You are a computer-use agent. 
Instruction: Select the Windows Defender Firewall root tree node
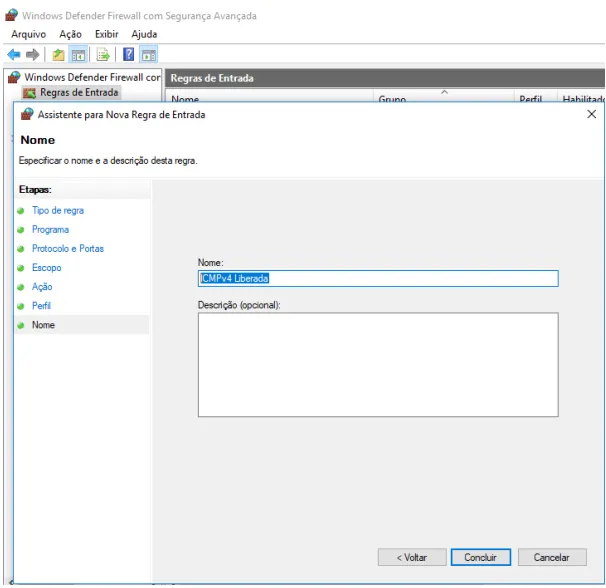[92, 77]
